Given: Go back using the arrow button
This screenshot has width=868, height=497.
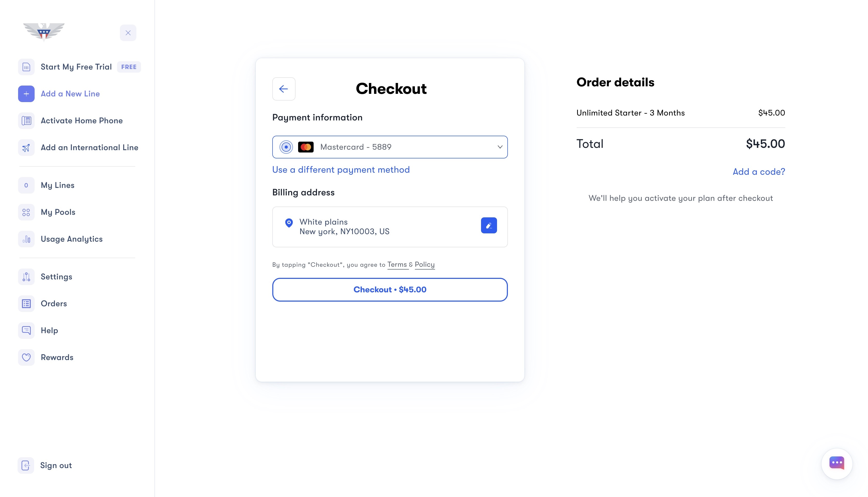Looking at the screenshot, I should 284,89.
